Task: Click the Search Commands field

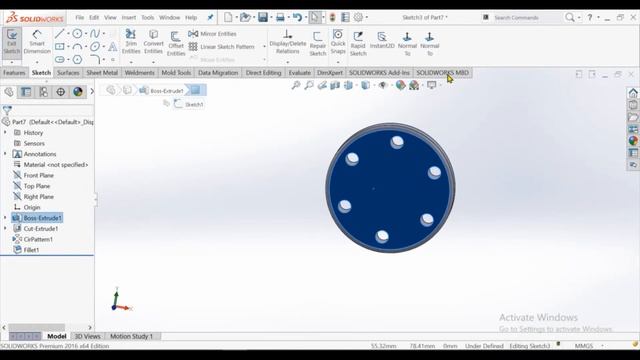Action: pos(527,18)
